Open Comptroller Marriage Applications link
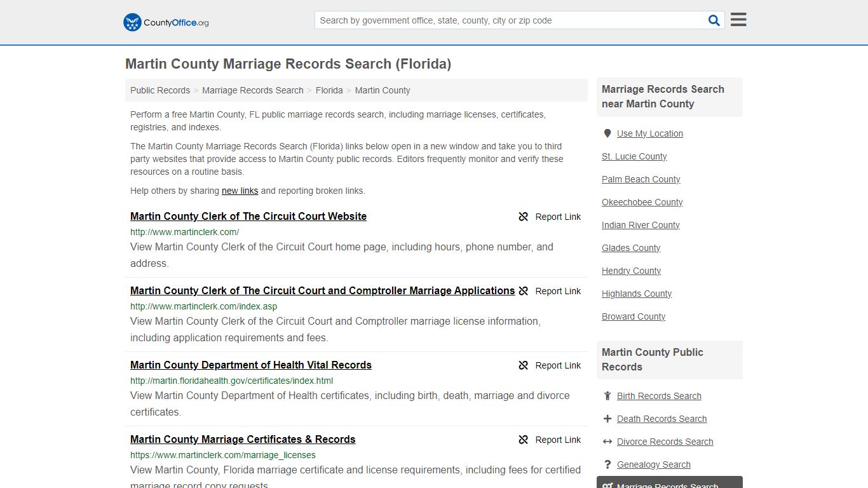The height and width of the screenshot is (488, 868). (x=322, y=290)
